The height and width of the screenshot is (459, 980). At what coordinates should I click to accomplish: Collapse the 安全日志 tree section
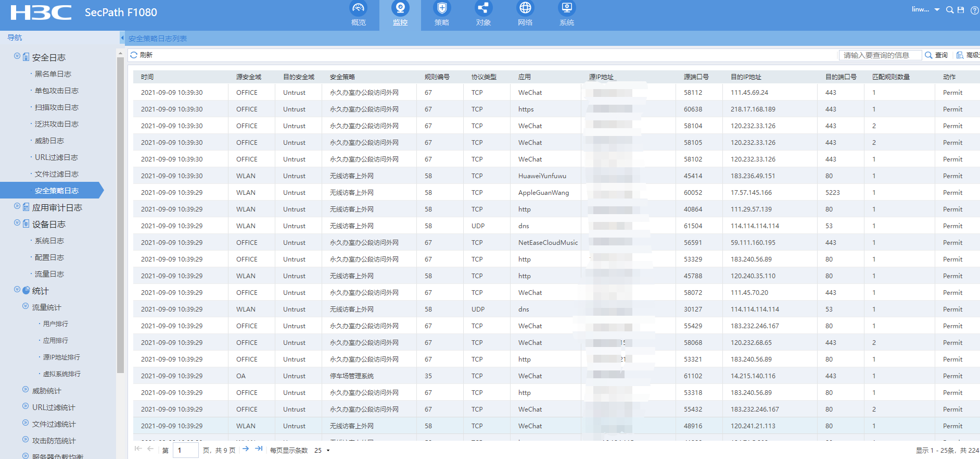(x=17, y=56)
